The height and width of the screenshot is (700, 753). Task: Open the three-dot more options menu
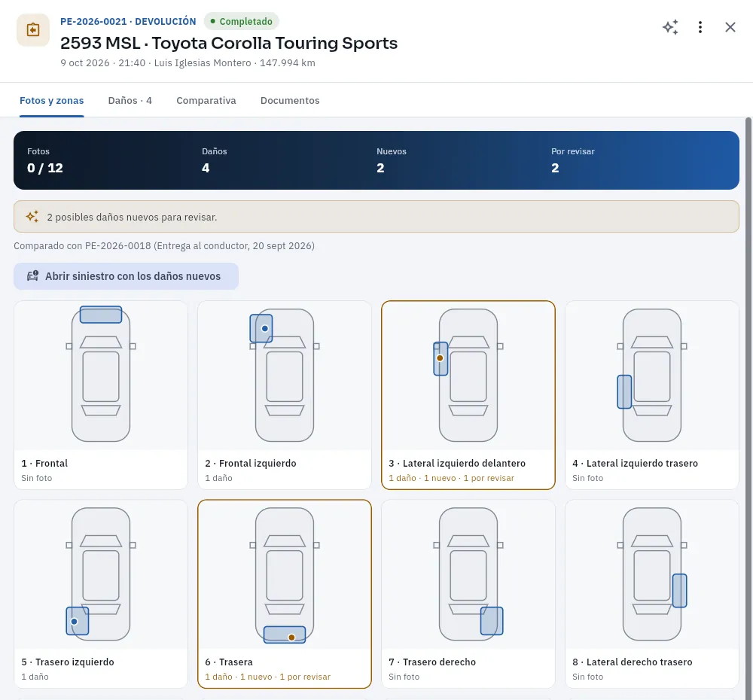pyautogui.click(x=700, y=27)
